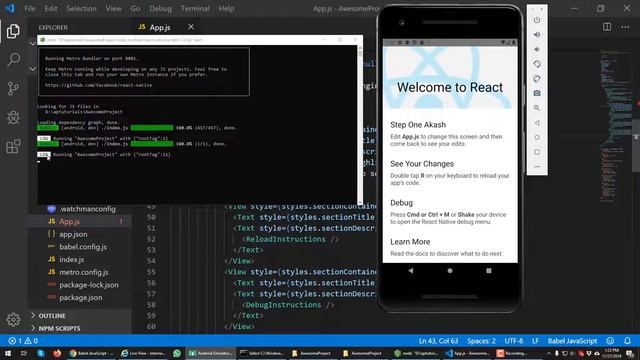Screen dimensions: 640x360
Task: Close the App.js editor tab
Action: tap(191, 27)
